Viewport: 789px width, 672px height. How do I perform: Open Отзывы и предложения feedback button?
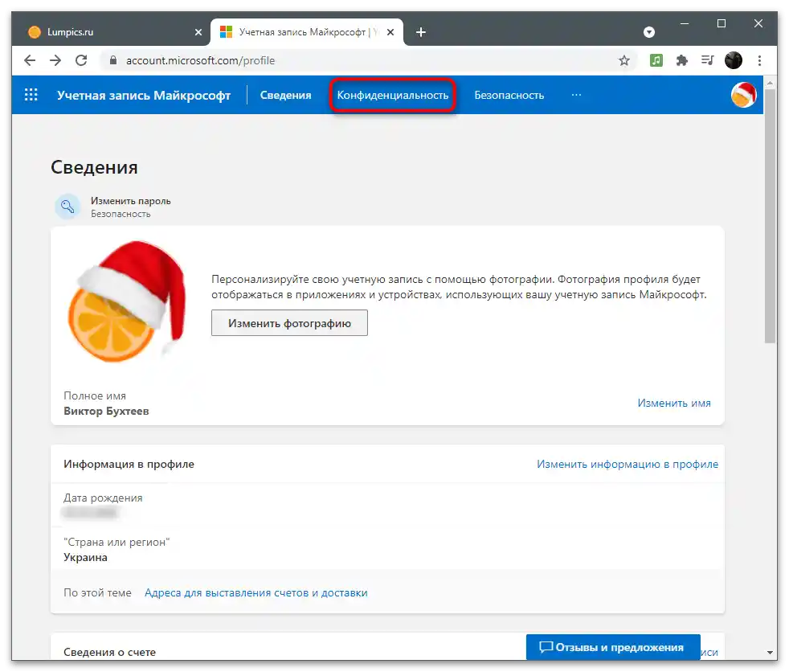613,647
